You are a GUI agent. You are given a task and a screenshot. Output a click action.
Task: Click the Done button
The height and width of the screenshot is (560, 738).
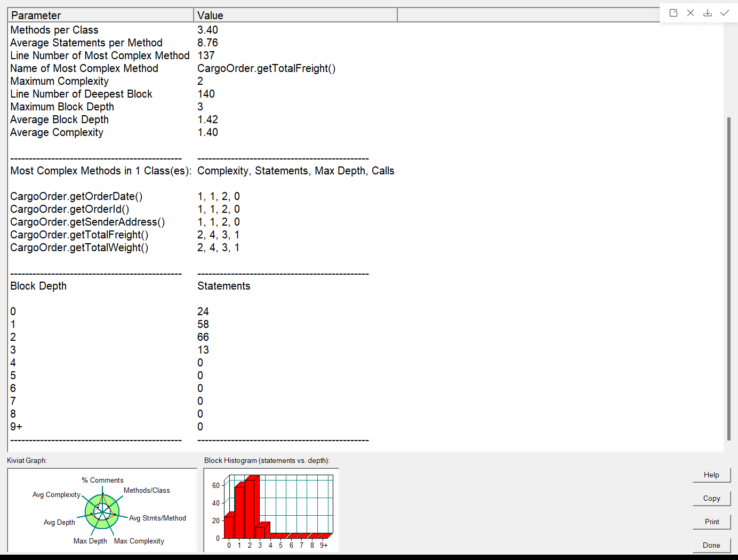(711, 545)
